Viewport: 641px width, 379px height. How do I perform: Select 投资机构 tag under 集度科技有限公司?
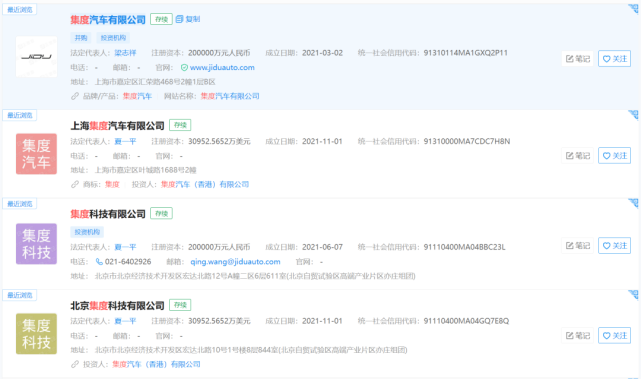pyautogui.click(x=87, y=232)
